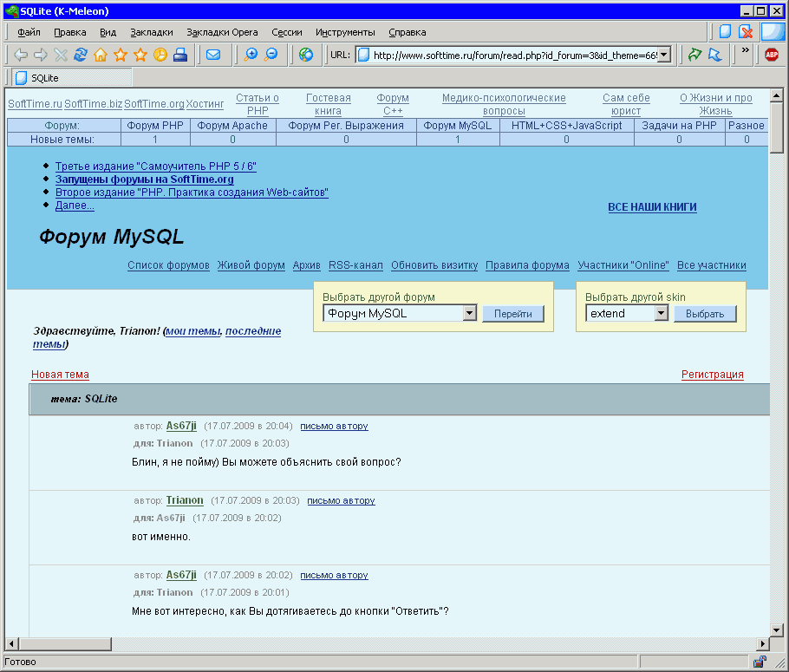
Task: Open the Гостевая книга header link
Action: [328, 104]
